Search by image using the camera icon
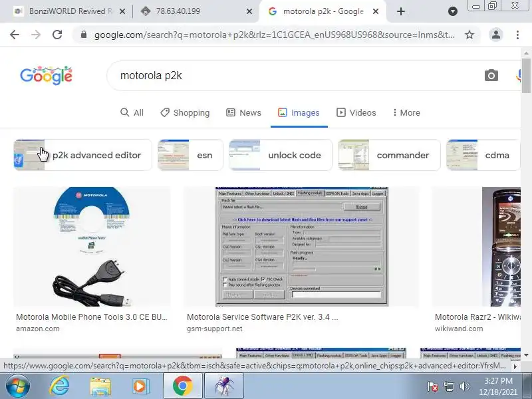The width and height of the screenshot is (532, 399). click(491, 75)
